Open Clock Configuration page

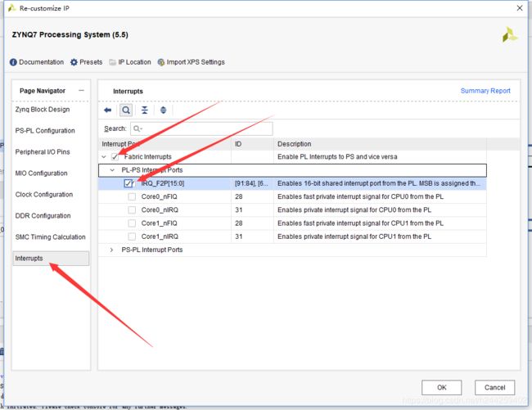point(44,195)
